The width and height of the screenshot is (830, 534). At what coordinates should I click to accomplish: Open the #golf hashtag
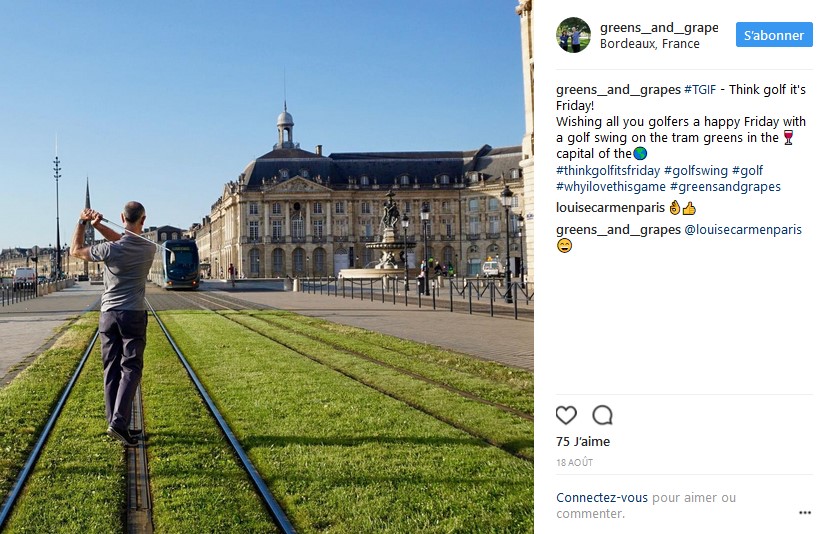click(x=747, y=170)
